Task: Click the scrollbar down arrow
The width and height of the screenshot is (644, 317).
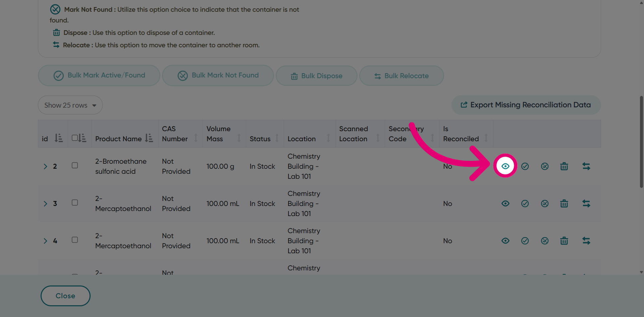Action: (x=641, y=272)
